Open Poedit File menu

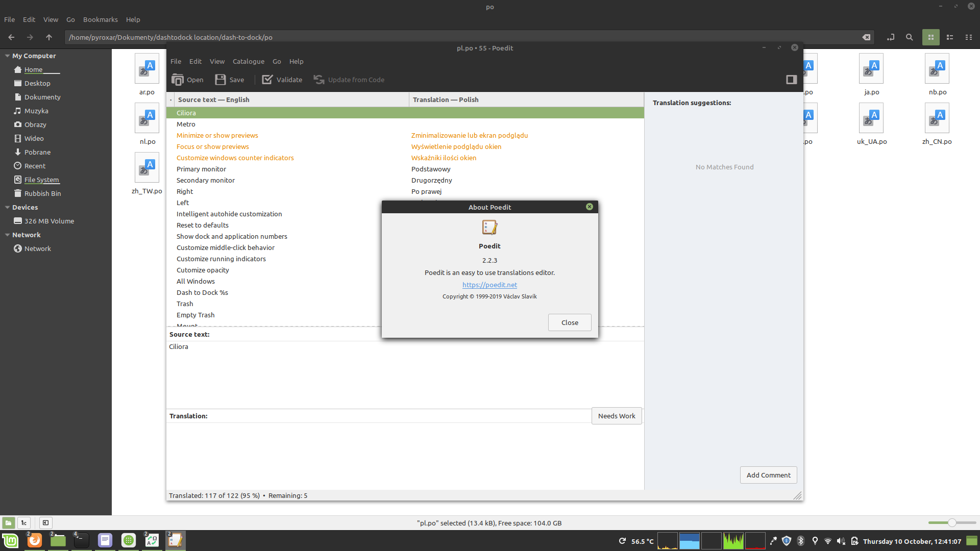(x=176, y=61)
